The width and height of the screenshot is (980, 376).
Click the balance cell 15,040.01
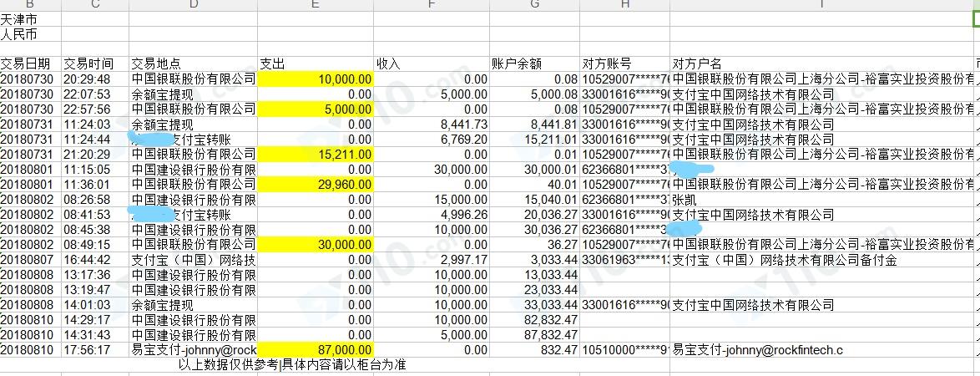pos(534,200)
